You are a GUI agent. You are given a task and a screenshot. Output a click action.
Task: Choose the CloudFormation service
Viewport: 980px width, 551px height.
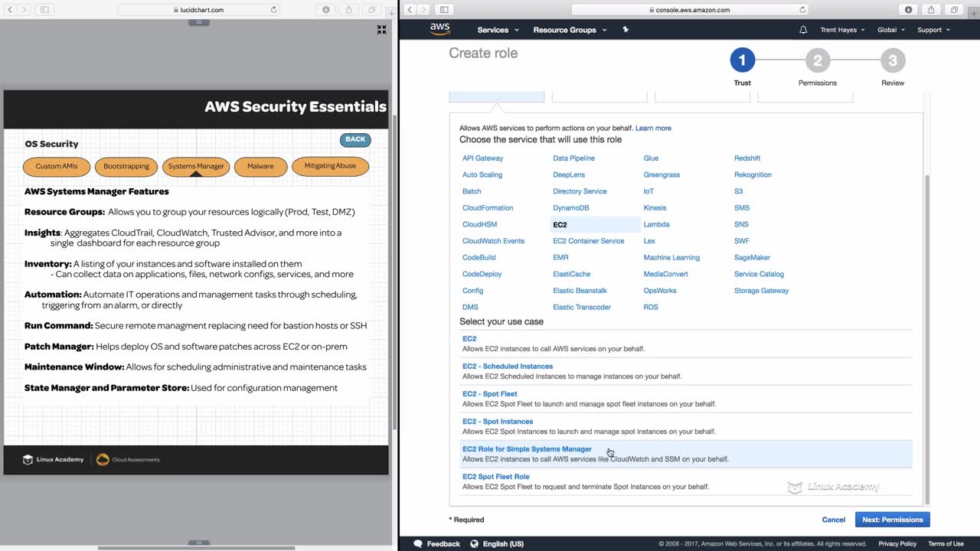[x=488, y=208]
